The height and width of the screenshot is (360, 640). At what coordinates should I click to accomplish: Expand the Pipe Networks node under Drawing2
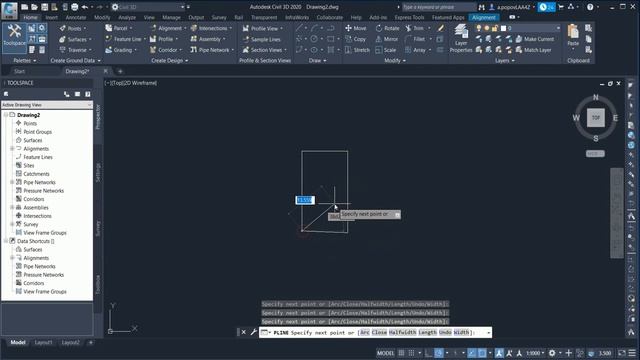[12, 182]
